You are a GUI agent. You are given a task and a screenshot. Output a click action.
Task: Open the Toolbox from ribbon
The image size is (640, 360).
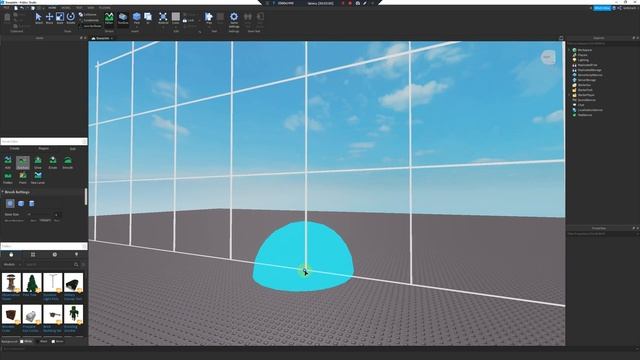tap(123, 18)
